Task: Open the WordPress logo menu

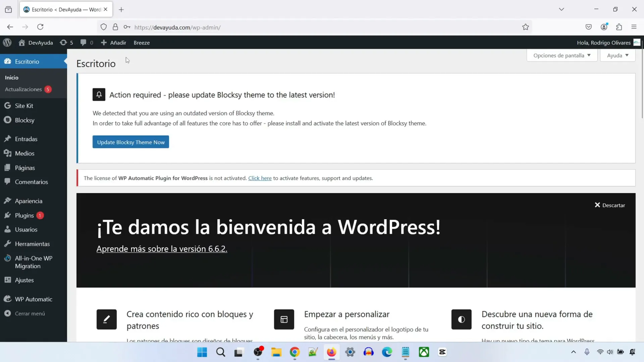Action: [x=7, y=43]
